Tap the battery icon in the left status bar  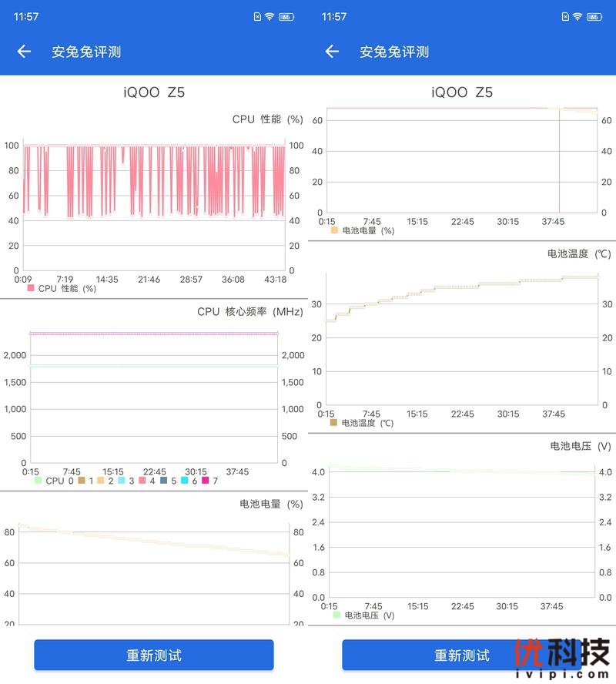pos(286,16)
